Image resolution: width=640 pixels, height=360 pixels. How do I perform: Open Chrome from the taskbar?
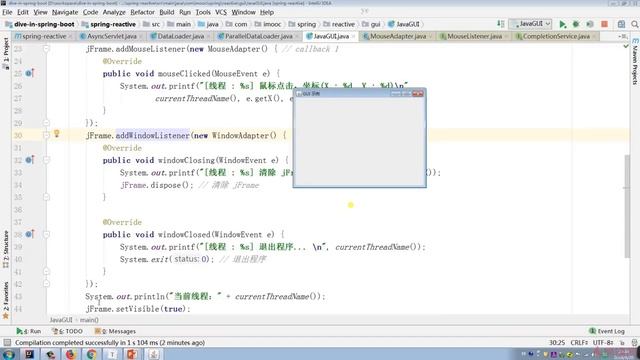tap(91, 354)
